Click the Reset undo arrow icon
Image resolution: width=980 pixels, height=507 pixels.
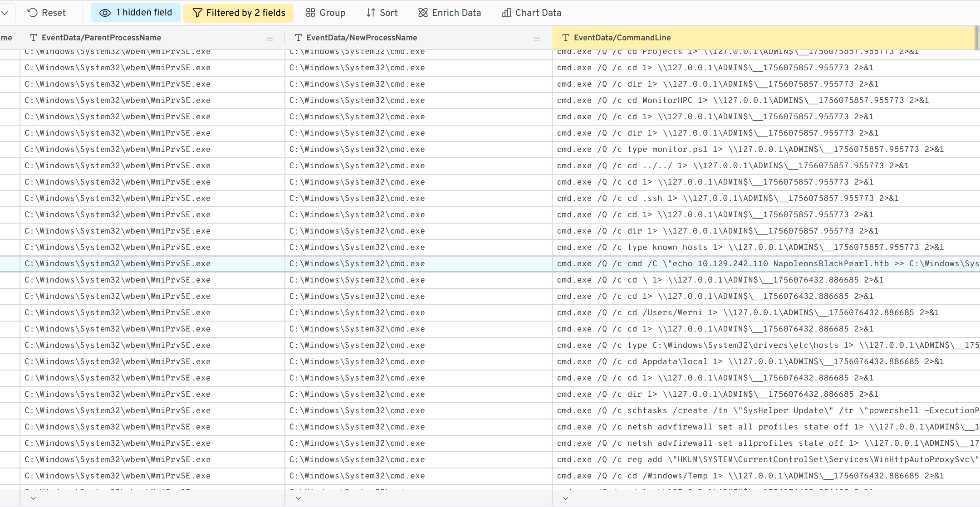coord(32,13)
